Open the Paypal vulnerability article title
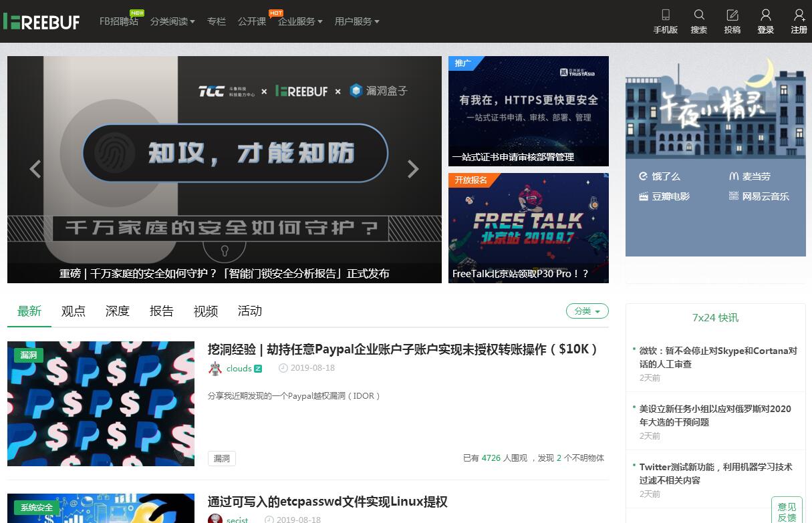Screen dimensions: 812x523 402,349
